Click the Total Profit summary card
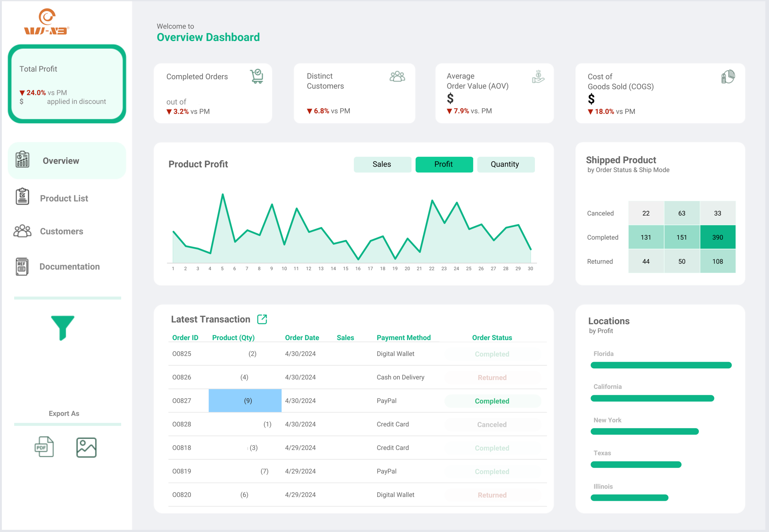The height and width of the screenshot is (532, 769). [x=67, y=84]
